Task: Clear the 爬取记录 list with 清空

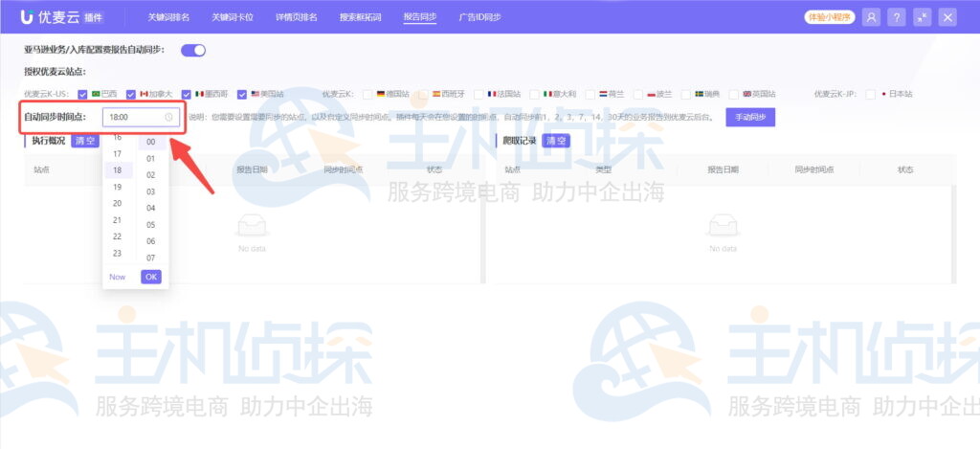Action: [556, 141]
